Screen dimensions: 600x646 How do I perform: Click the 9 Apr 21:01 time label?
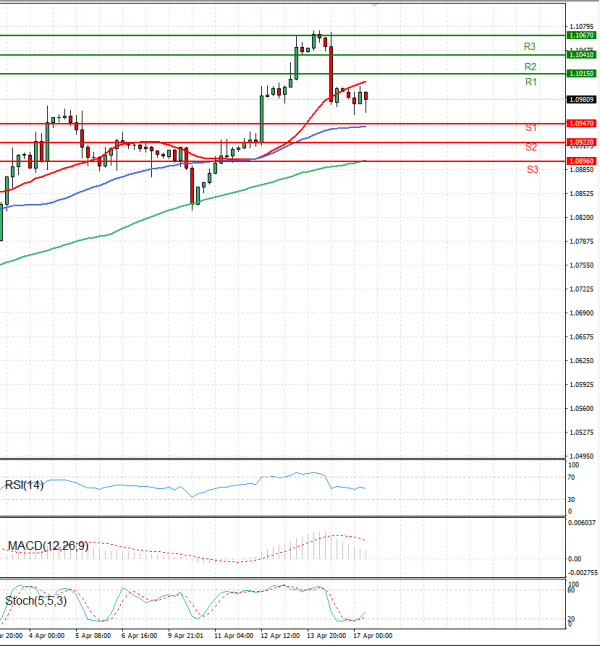pyautogui.click(x=185, y=636)
